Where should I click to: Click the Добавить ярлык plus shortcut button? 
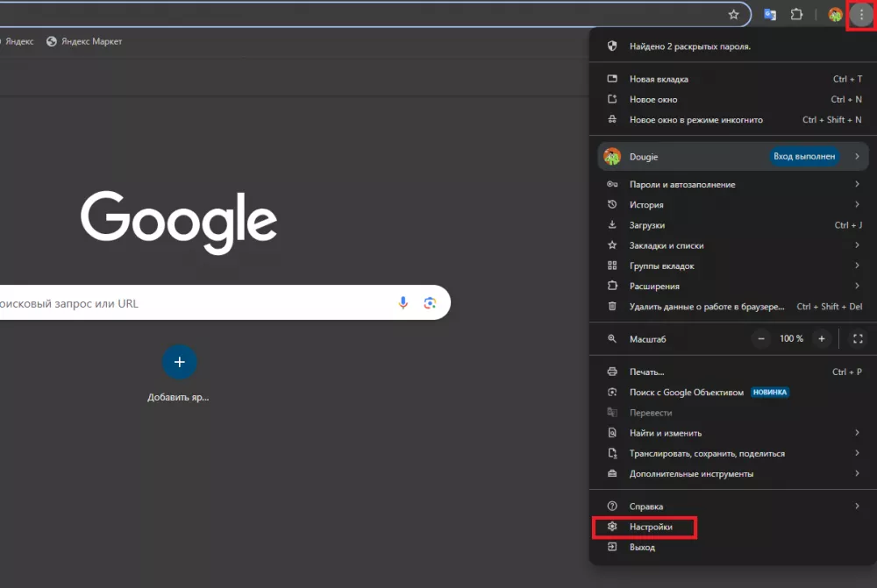179,362
